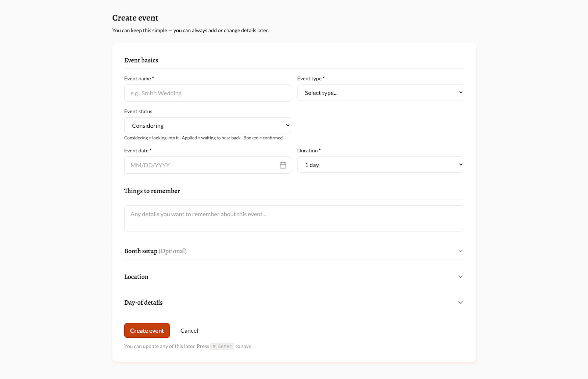Image resolution: width=588 pixels, height=379 pixels.
Task: Click the Event basics section heading
Action: pos(141,60)
